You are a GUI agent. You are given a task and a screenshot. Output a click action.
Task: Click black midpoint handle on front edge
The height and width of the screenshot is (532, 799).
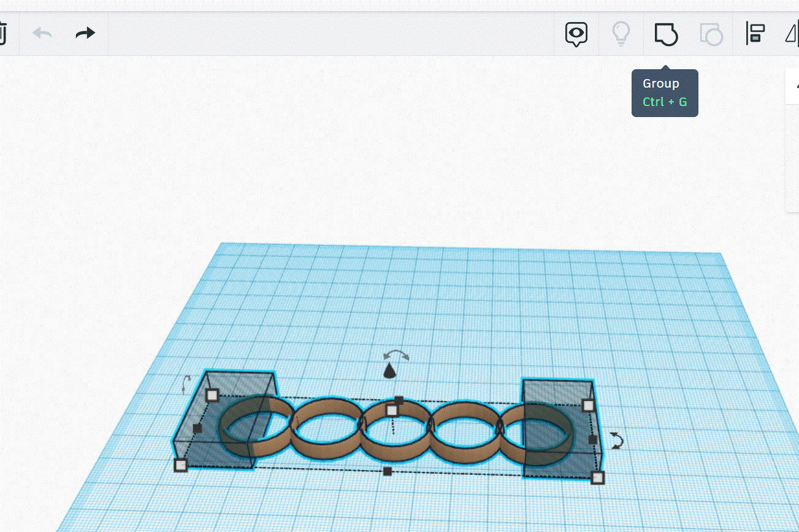pyautogui.click(x=388, y=471)
